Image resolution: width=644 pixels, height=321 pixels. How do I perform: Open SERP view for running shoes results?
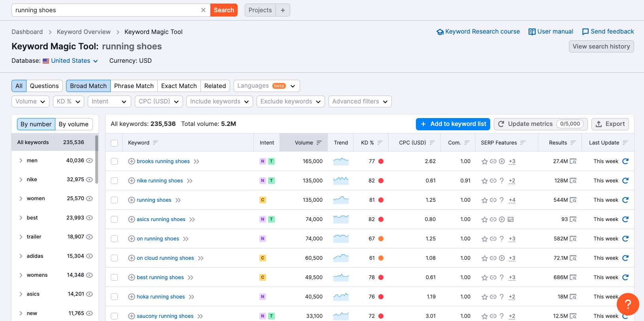tap(573, 200)
